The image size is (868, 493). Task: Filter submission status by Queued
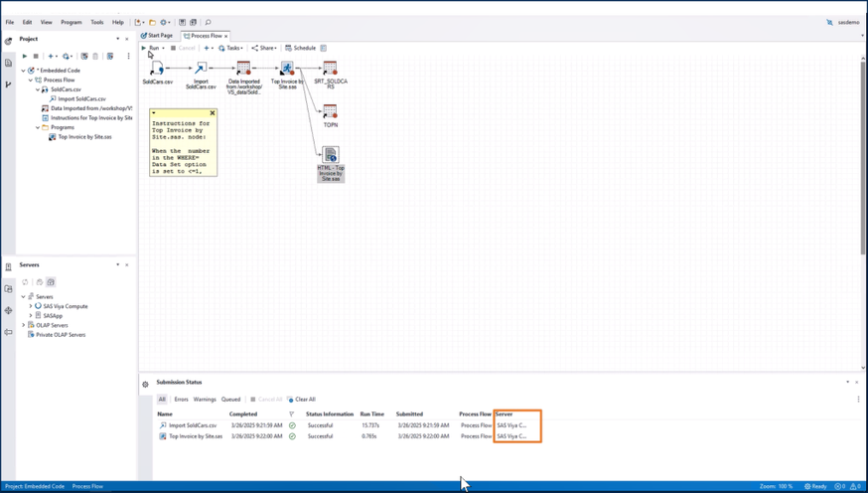(x=230, y=400)
